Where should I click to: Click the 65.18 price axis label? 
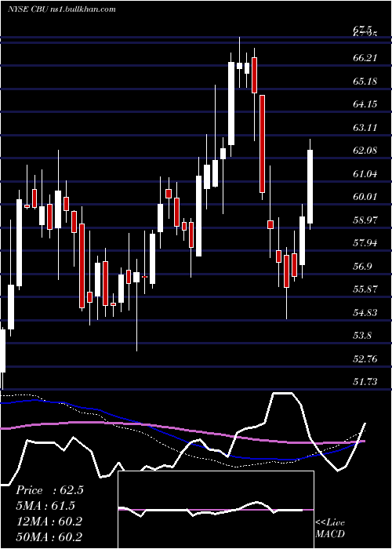click(365, 82)
